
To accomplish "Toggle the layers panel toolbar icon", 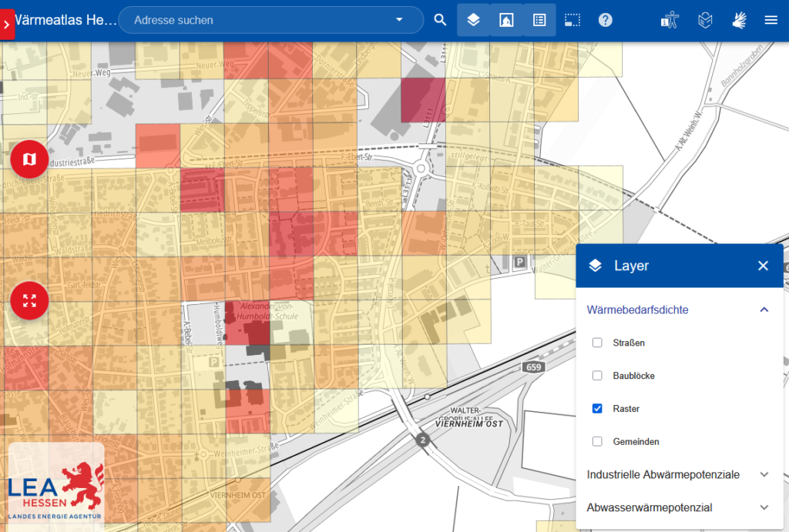I will [473, 20].
